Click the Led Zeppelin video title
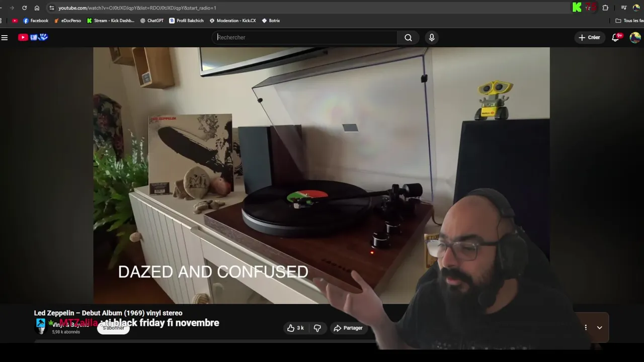The width and height of the screenshot is (644, 362). tap(108, 313)
